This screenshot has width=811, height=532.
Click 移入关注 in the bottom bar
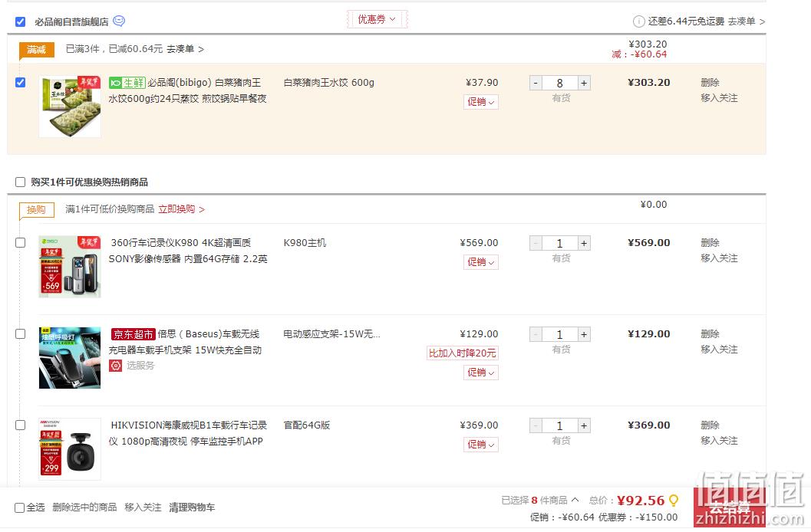click(x=143, y=507)
